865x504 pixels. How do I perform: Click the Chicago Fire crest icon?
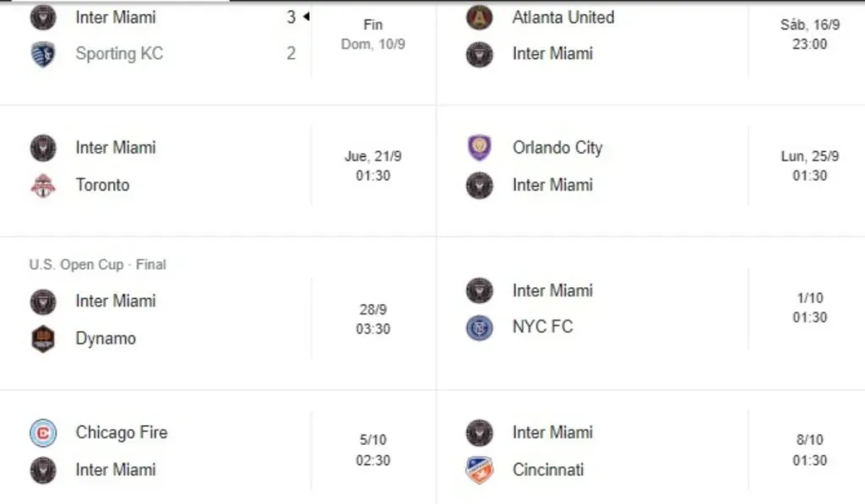pyautogui.click(x=42, y=433)
